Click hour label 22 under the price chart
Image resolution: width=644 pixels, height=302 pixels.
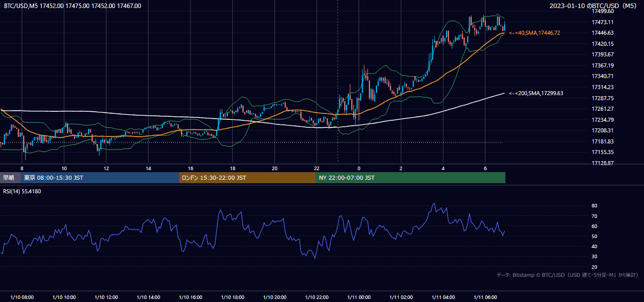tap(316, 168)
